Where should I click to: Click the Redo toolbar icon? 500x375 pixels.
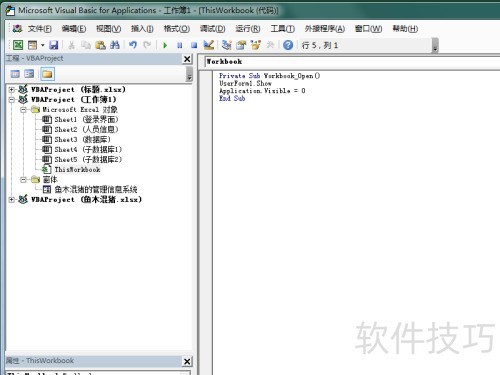point(147,45)
